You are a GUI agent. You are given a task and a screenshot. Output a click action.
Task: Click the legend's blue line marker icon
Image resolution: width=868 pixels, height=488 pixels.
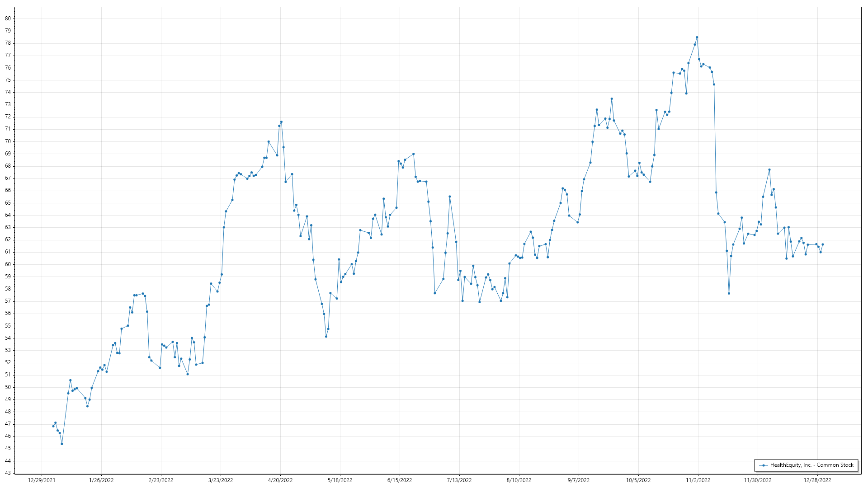763,465
